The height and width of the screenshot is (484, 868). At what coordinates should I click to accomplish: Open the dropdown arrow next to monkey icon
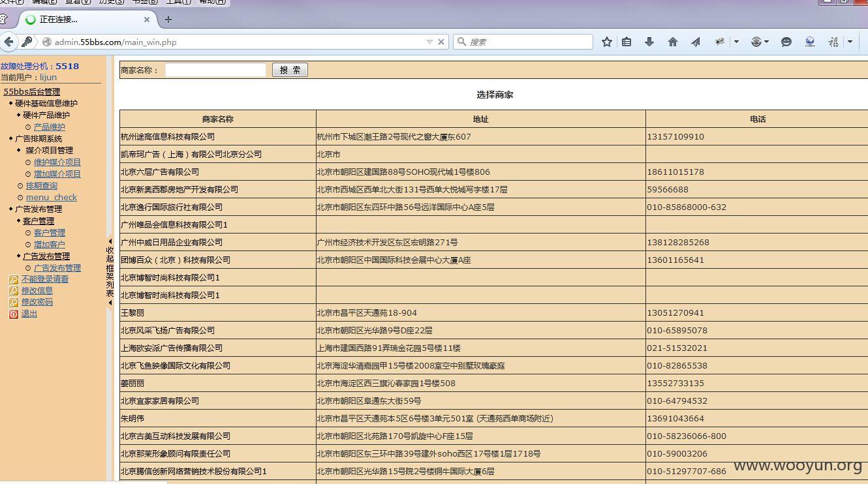tap(736, 42)
